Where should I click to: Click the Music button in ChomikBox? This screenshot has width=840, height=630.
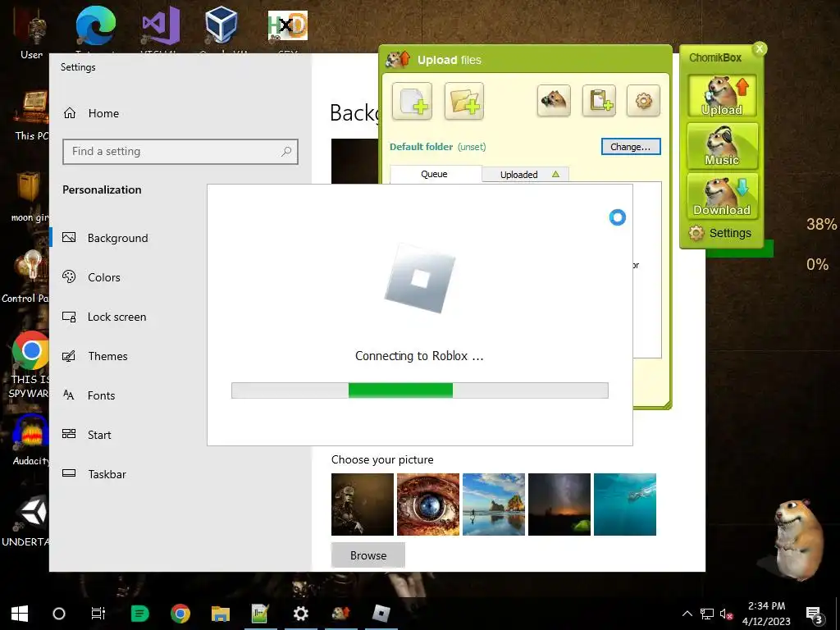tap(722, 146)
